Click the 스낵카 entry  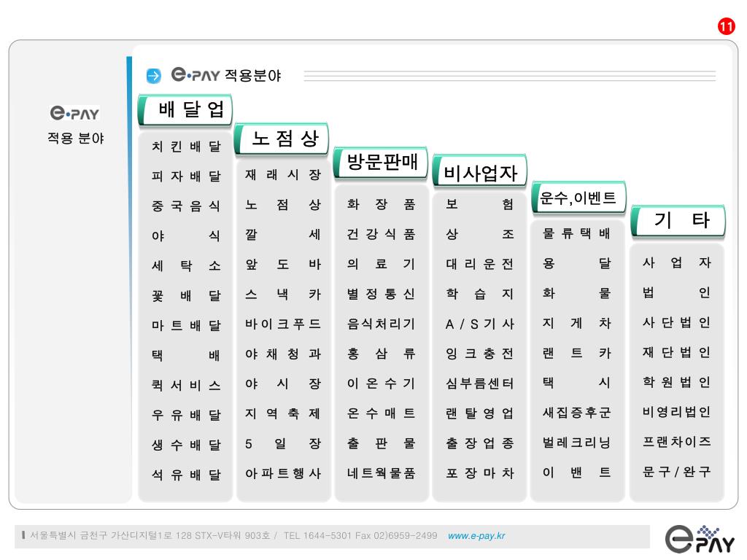click(283, 295)
